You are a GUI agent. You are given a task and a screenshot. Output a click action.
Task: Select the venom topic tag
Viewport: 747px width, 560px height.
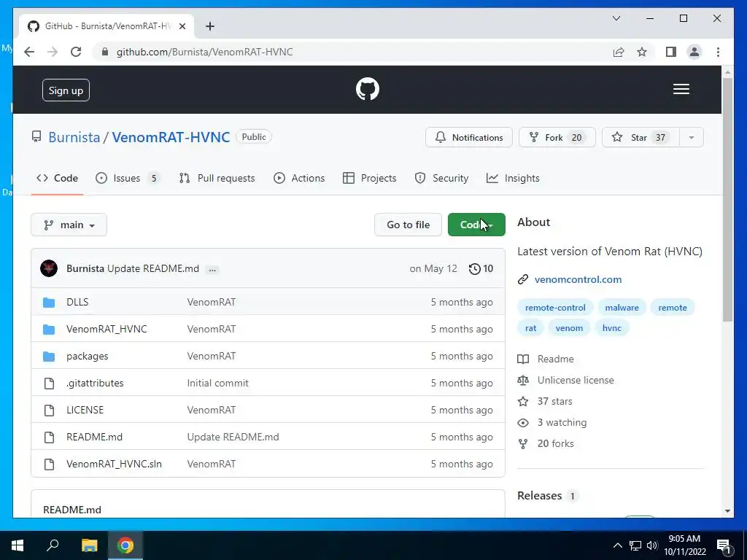click(569, 328)
